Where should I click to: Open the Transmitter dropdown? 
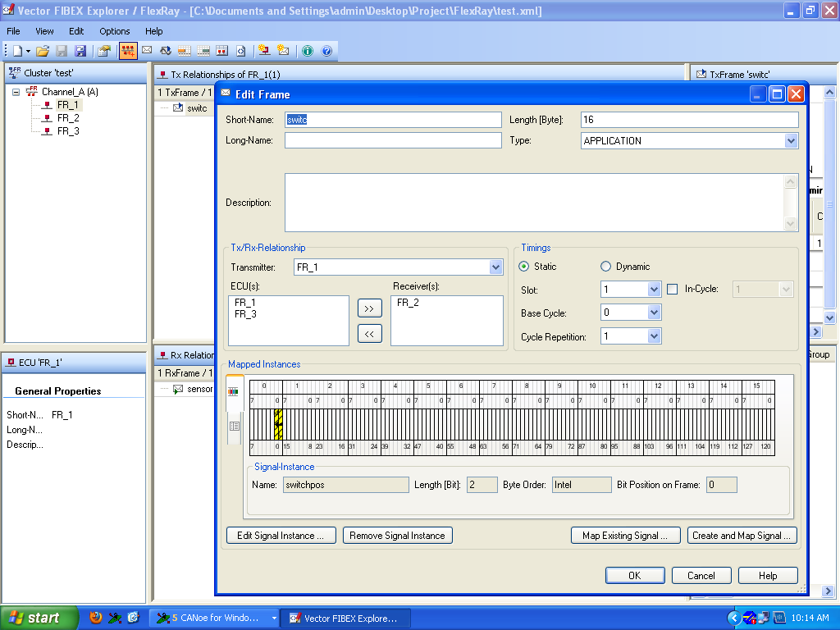[495, 267]
